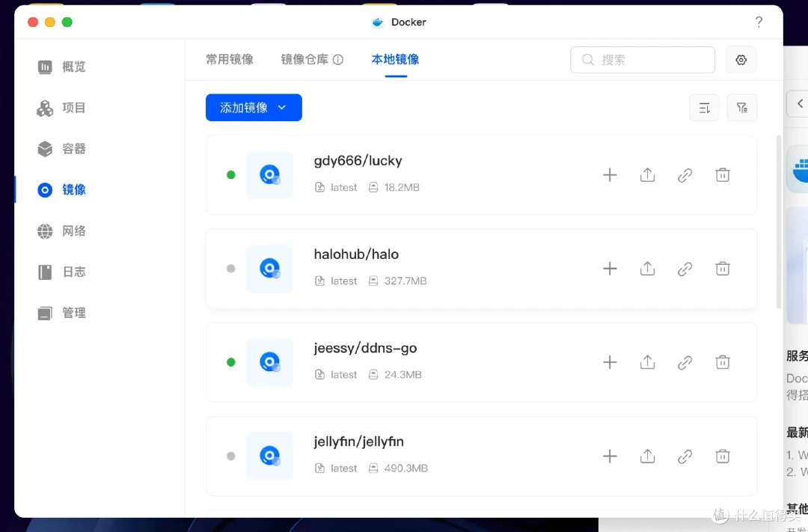Viewport: 808px width, 532px height.
Task: Select the gdy666/lucky image name
Action: (358, 161)
